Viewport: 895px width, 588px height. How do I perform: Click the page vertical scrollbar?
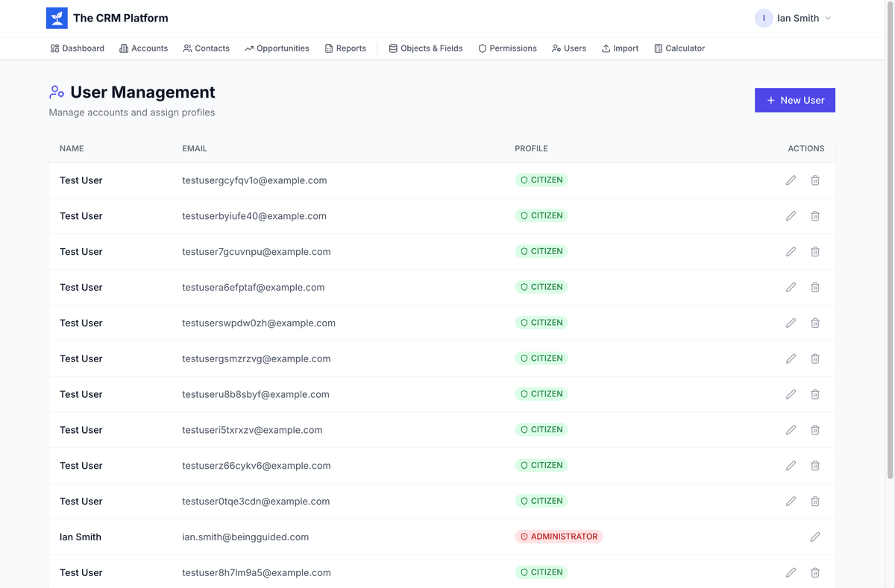(890, 238)
